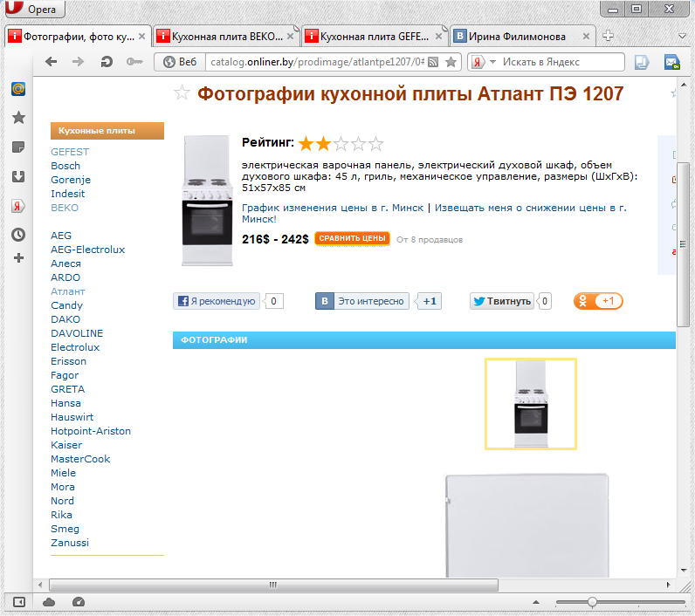Switch to Кухонная плита BEKO tab
The width and height of the screenshot is (695, 616).
(x=226, y=37)
